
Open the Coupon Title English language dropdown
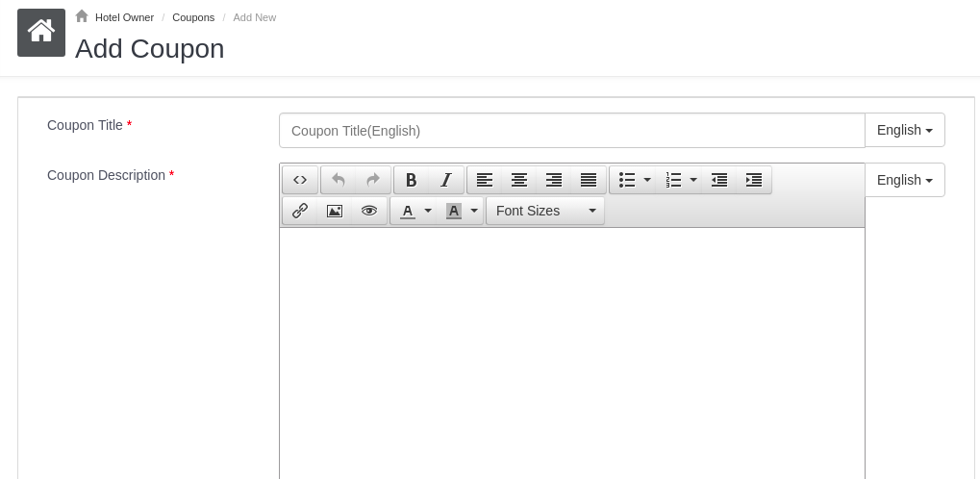click(x=905, y=130)
